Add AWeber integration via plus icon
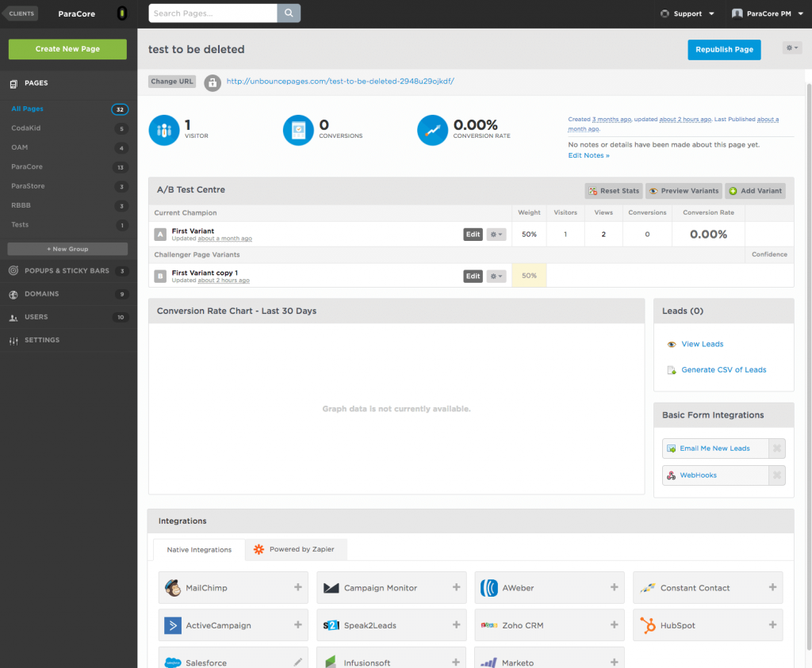The image size is (812, 668). coord(615,587)
